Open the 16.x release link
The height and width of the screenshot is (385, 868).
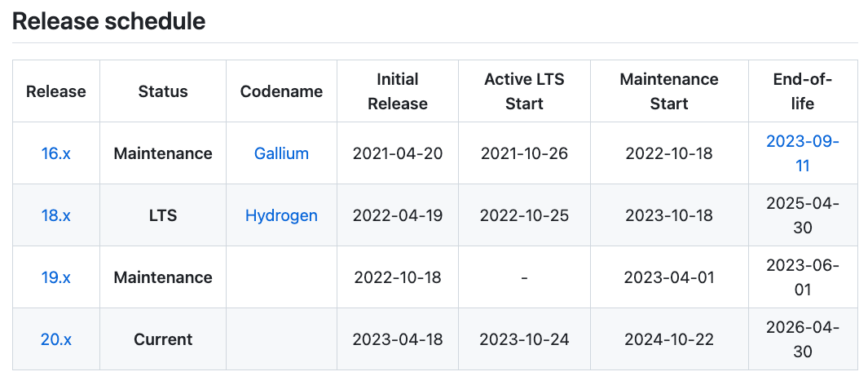pyautogui.click(x=55, y=153)
